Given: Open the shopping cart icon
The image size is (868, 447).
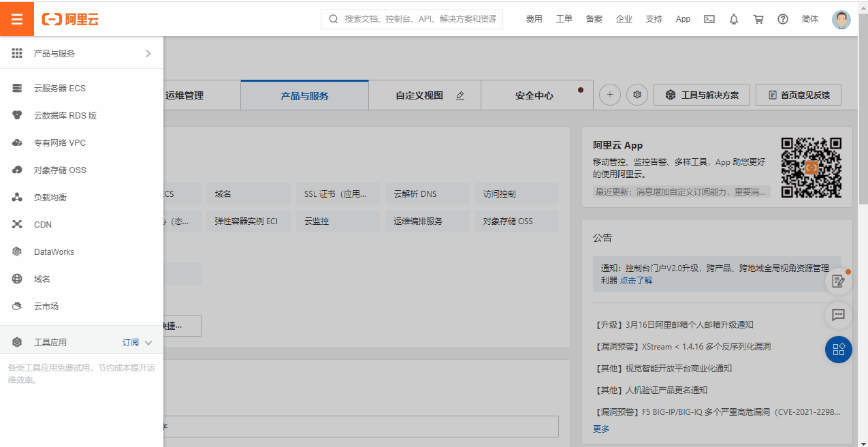Looking at the screenshot, I should (758, 19).
